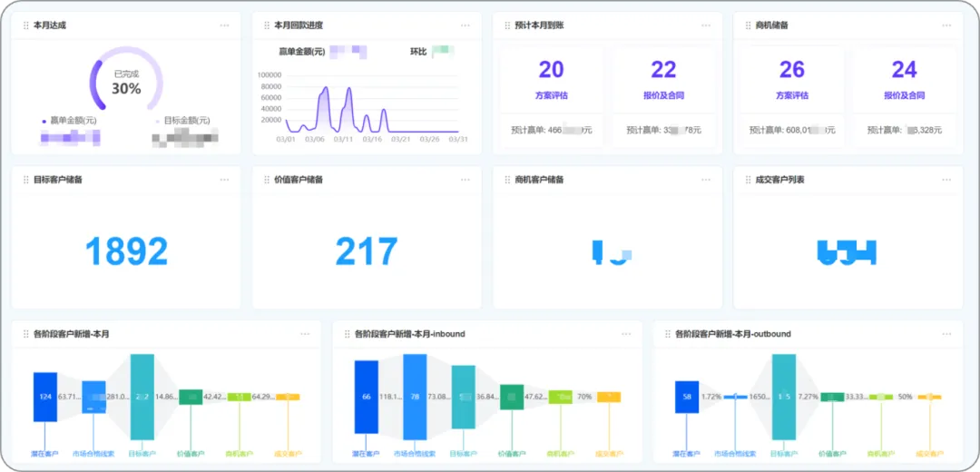Click the 潜在客户 bar in the inbound funnel
This screenshot has width=980, height=472.
366,397
